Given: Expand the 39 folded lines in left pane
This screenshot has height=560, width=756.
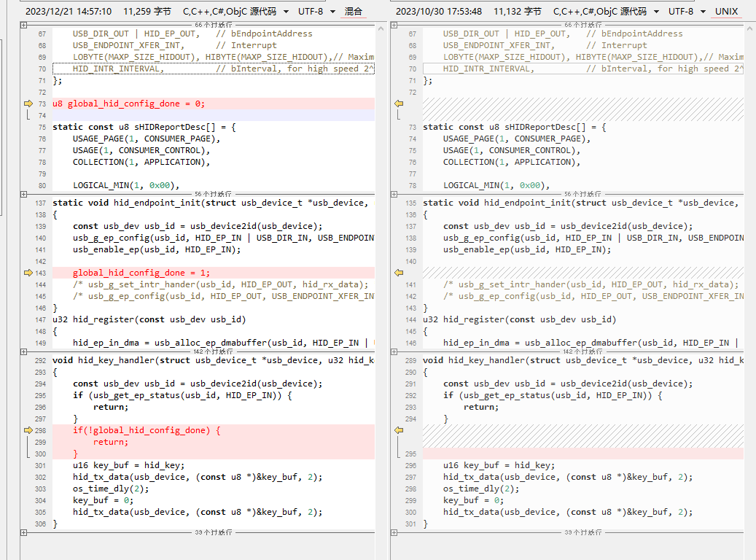Looking at the screenshot, I should [23, 532].
